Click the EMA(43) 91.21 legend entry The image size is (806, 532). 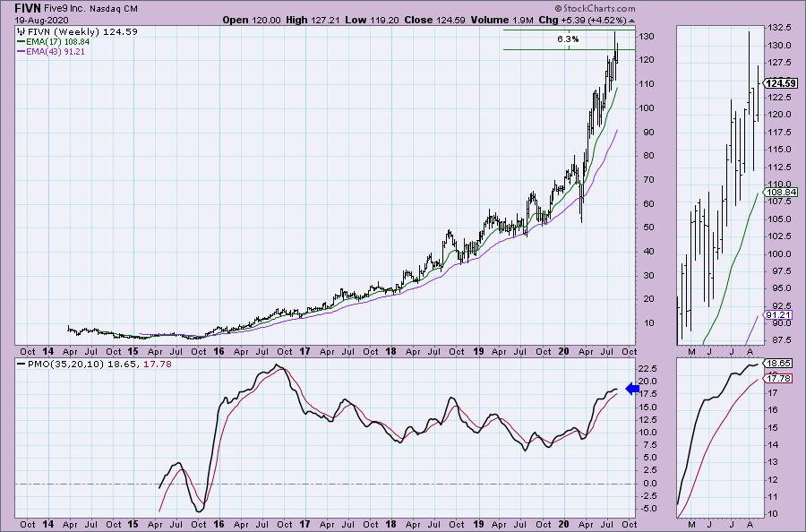(56, 52)
